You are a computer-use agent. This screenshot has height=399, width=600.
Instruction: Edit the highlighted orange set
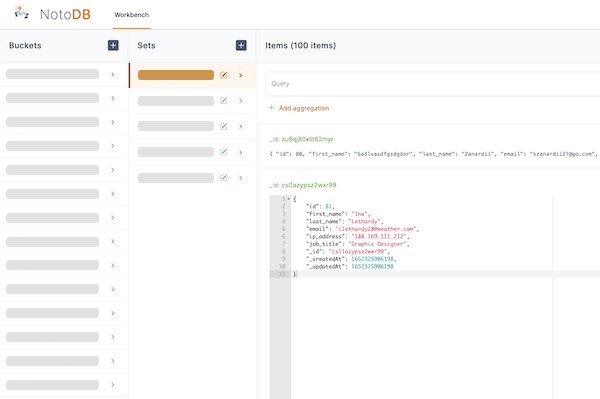click(x=224, y=75)
